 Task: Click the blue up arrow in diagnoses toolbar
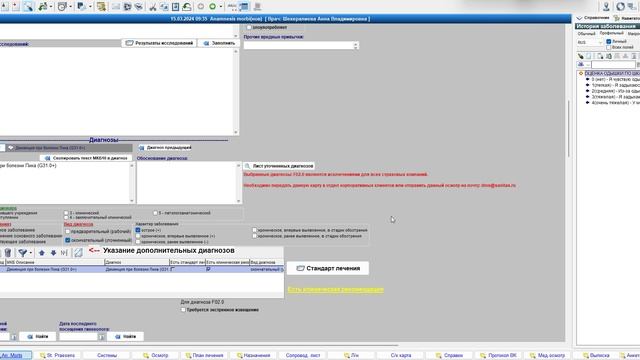pos(42,253)
